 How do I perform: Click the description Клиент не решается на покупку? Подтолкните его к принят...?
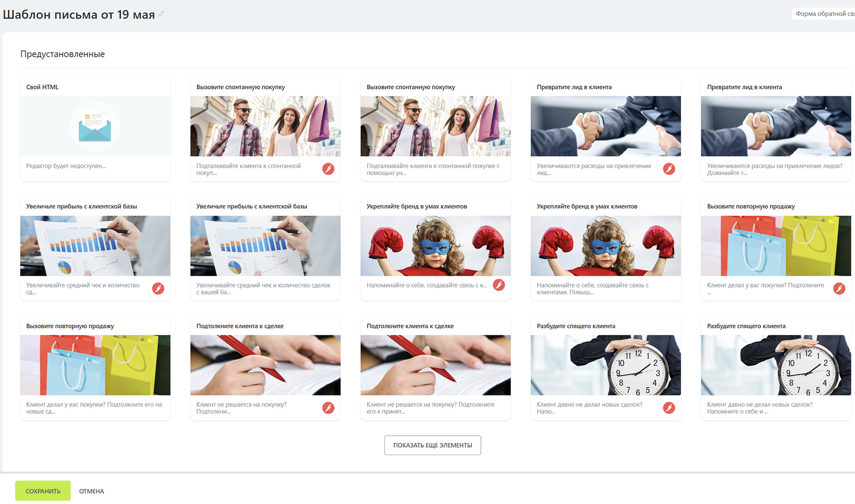point(430,408)
